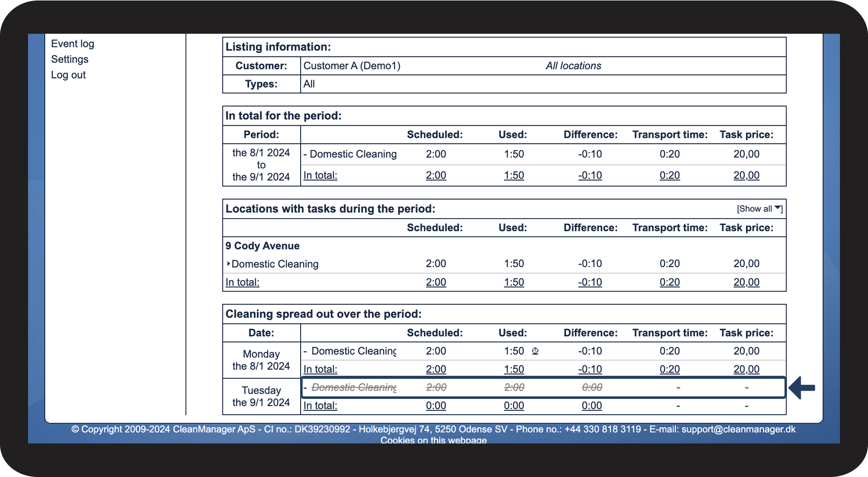868x477 pixels.
Task: Click the 'Listing information:' section heading
Action: click(x=278, y=47)
